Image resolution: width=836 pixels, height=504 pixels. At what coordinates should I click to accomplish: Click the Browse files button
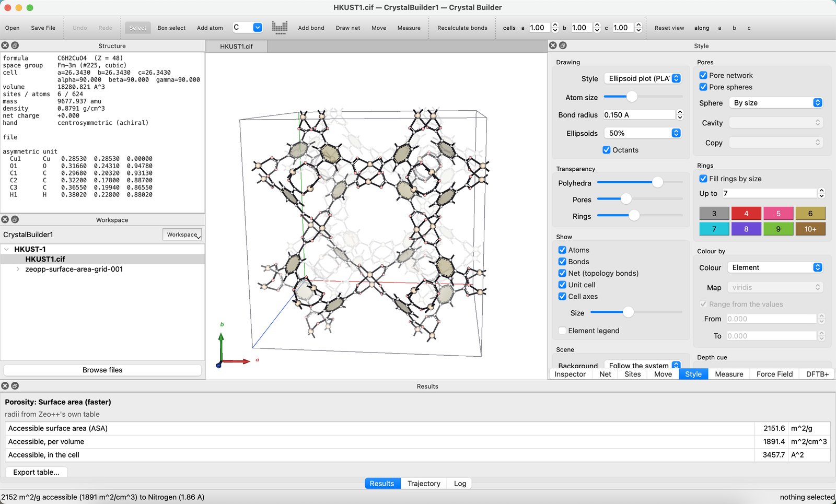[x=102, y=370]
